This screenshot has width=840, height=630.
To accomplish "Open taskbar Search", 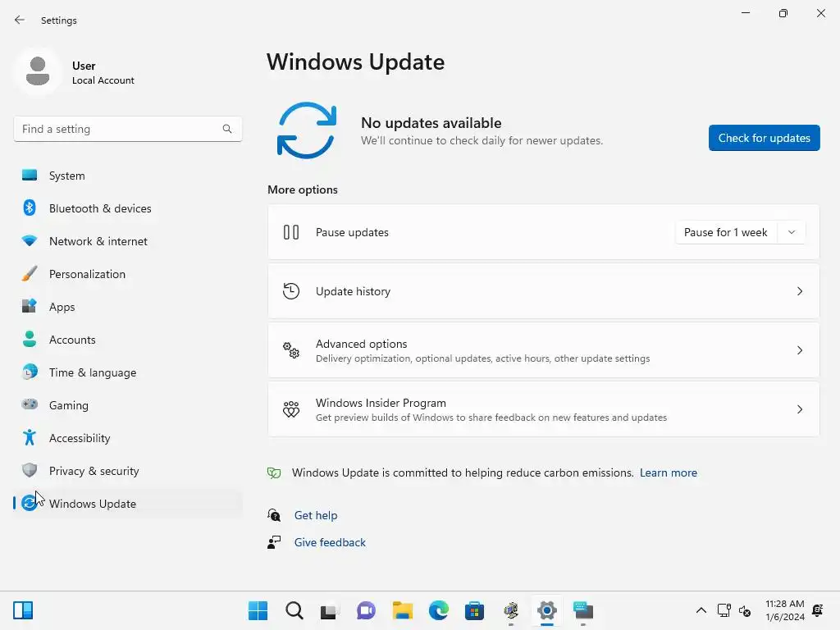I will click(294, 610).
